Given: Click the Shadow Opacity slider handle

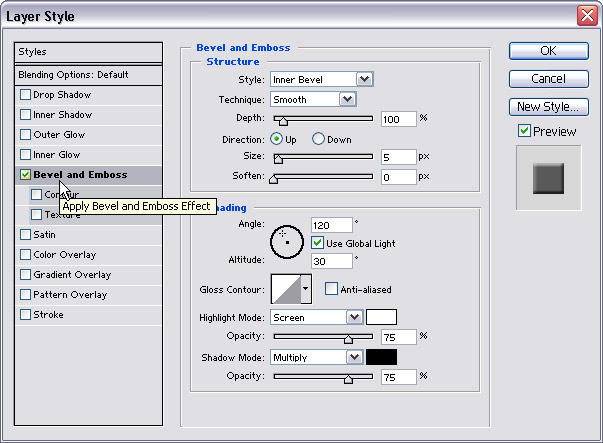Looking at the screenshot, I should (348, 379).
